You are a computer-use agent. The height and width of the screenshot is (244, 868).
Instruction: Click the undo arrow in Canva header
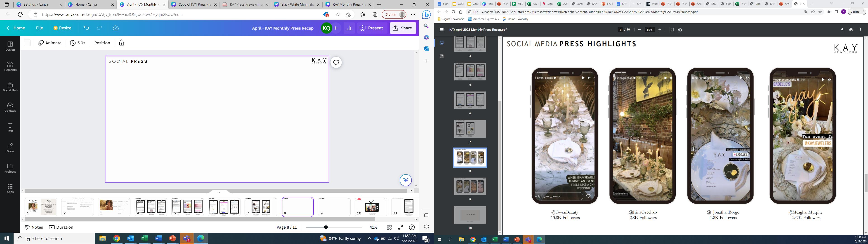(x=86, y=28)
